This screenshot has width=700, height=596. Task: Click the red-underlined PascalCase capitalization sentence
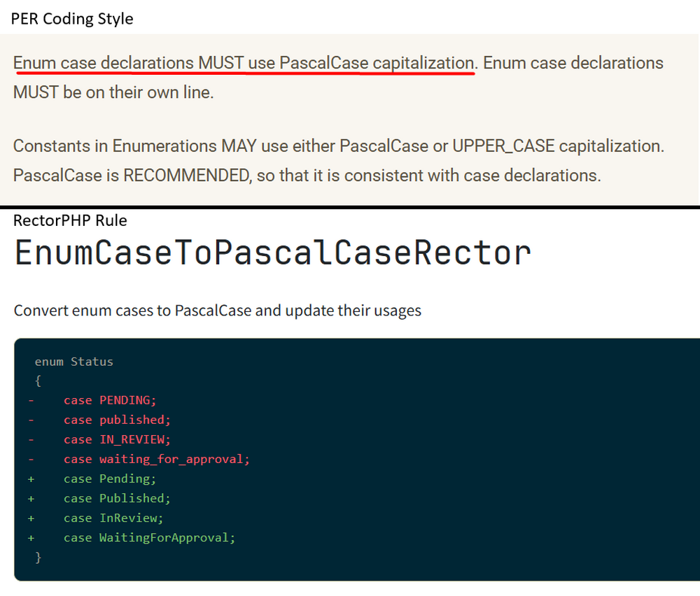click(x=244, y=63)
